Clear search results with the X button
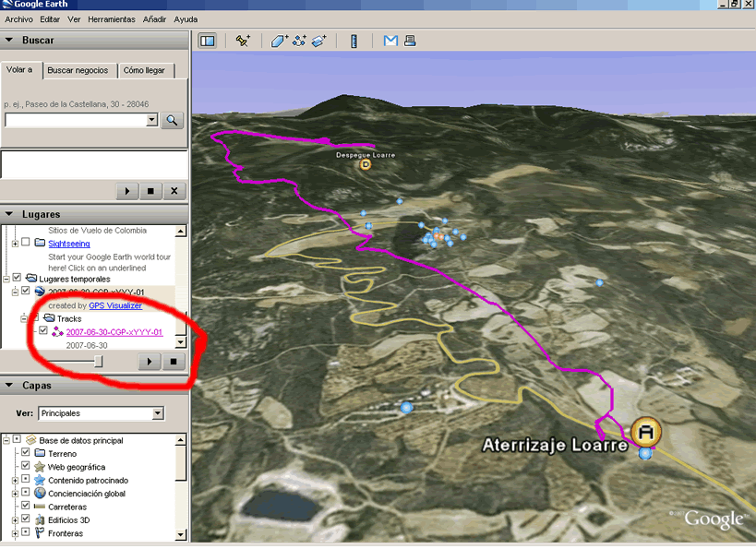 pyautogui.click(x=174, y=191)
